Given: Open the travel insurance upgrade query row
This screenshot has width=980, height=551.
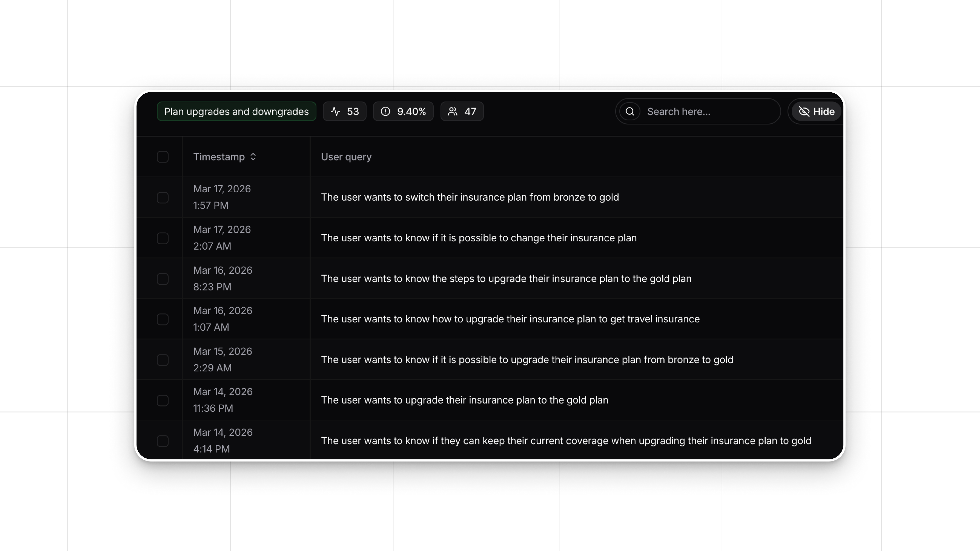Looking at the screenshot, I should coord(510,319).
